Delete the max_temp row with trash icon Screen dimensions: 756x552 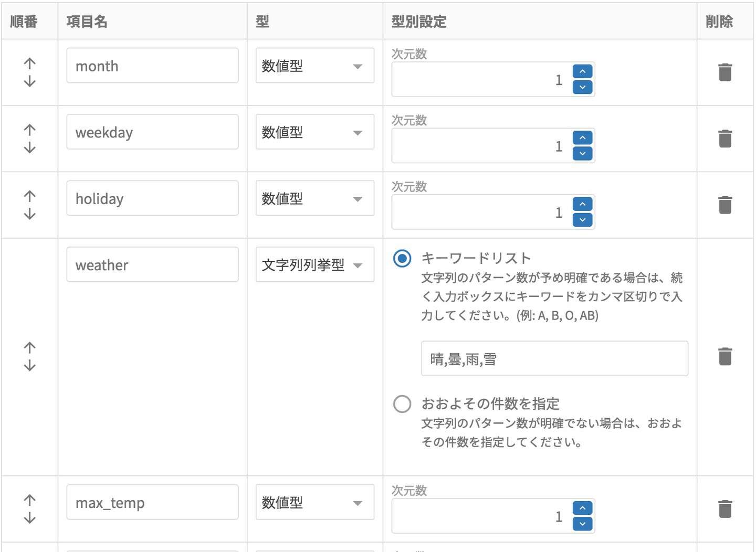[x=725, y=509]
